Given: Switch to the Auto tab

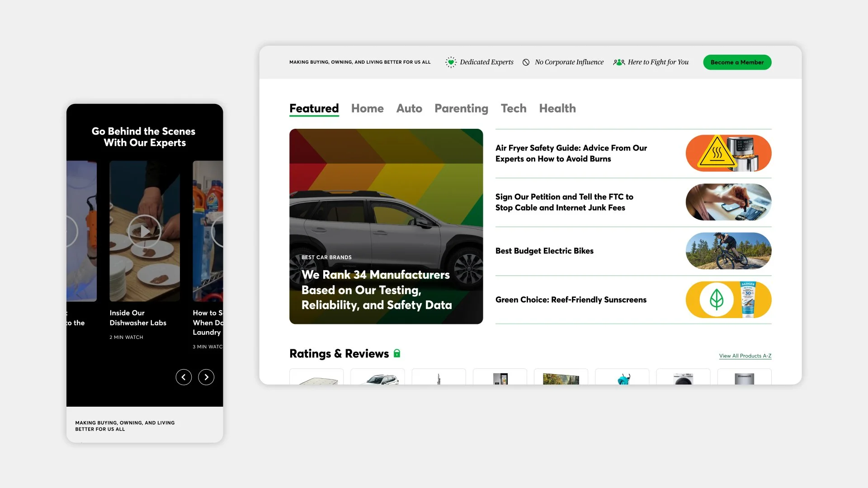Looking at the screenshot, I should pyautogui.click(x=409, y=108).
